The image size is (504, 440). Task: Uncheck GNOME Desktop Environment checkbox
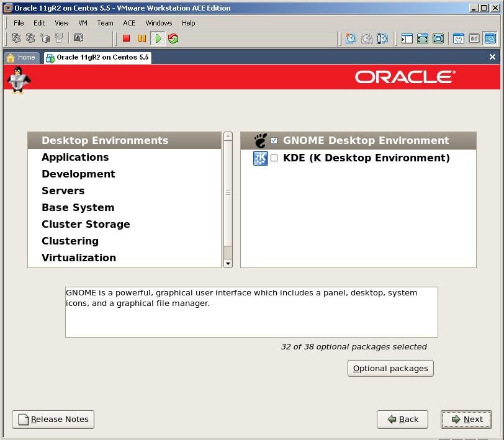(x=274, y=140)
